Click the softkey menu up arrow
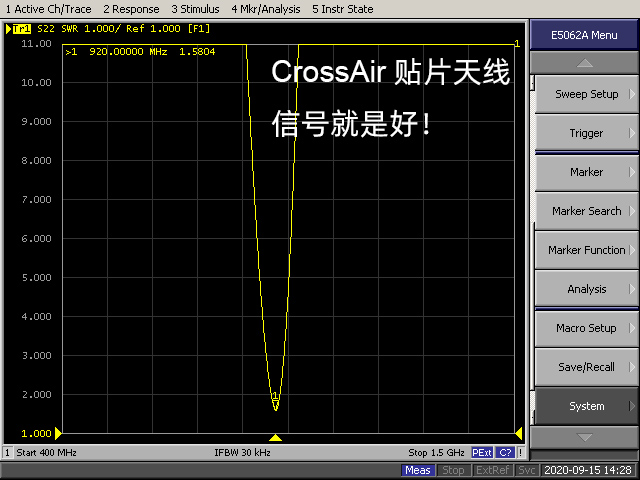 584,63
